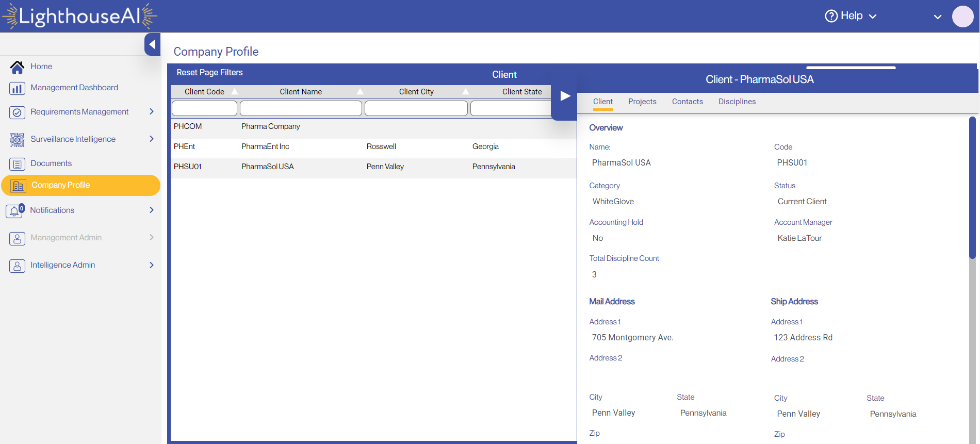Viewport: 980px width, 444px height.
Task: Click the Requirements Management checkmark icon
Action: pyautogui.click(x=17, y=112)
